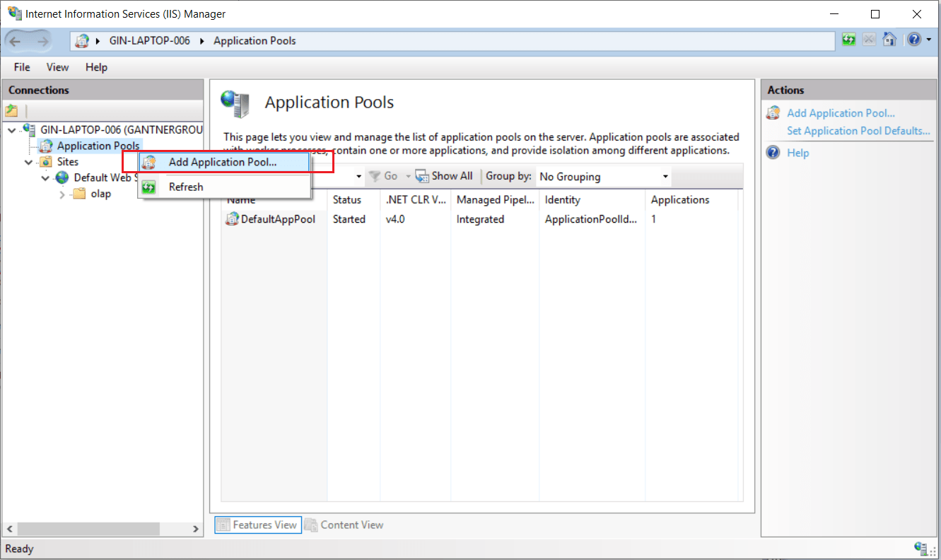
Task: Open the dropdown arrow next to the Go button
Action: click(x=408, y=176)
